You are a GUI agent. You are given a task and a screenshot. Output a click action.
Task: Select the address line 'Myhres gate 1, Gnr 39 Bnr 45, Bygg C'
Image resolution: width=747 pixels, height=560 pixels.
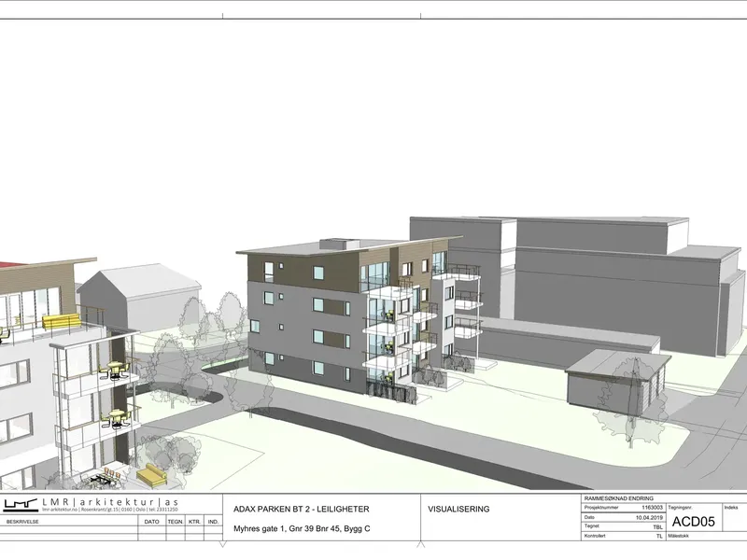click(302, 528)
